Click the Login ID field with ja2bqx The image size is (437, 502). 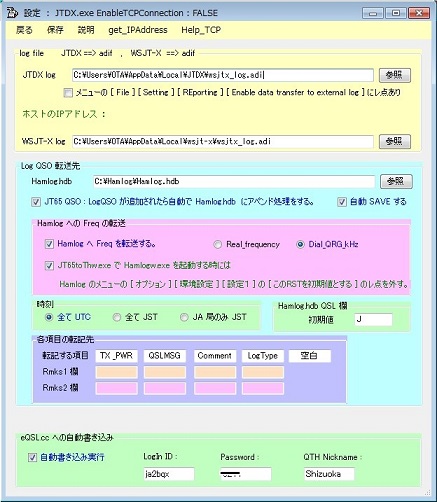(169, 474)
